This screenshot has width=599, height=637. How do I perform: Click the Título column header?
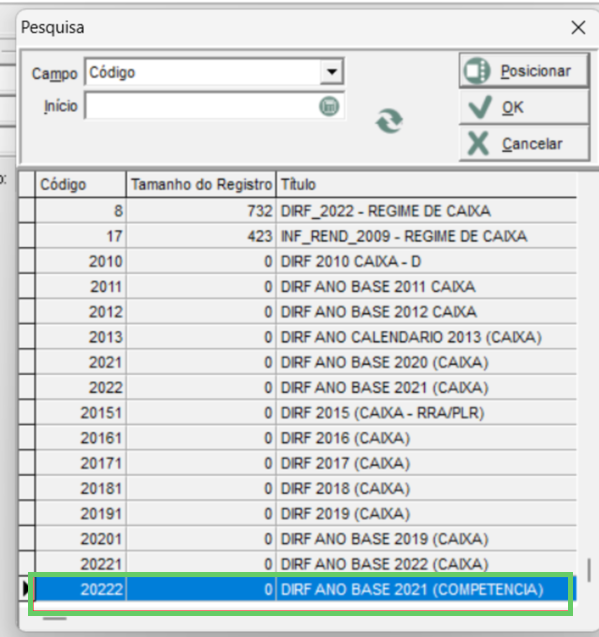(426, 184)
